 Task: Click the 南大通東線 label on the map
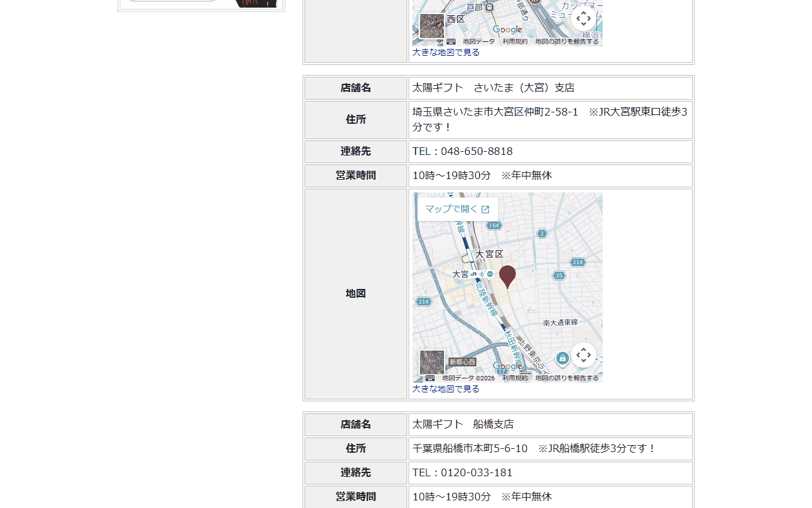(561, 323)
